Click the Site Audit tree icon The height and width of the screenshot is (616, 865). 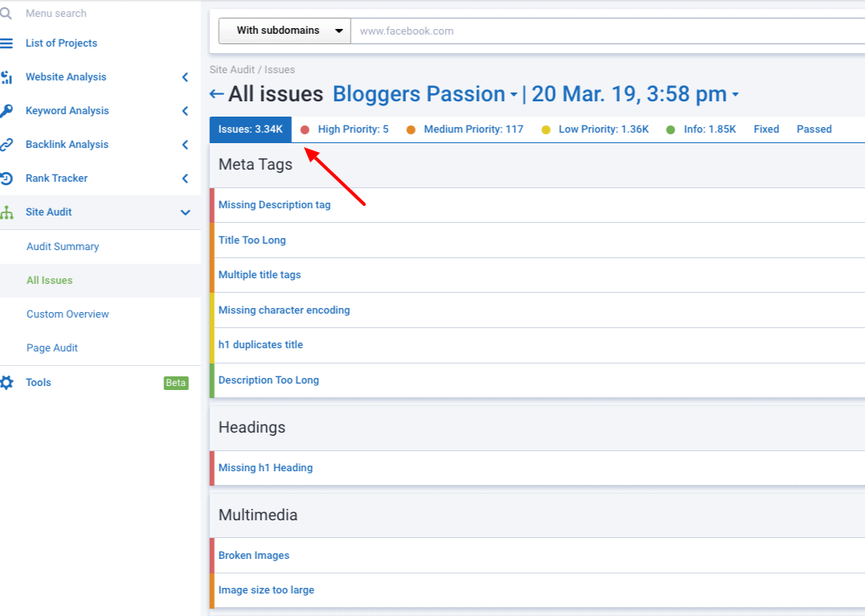[x=6, y=212]
